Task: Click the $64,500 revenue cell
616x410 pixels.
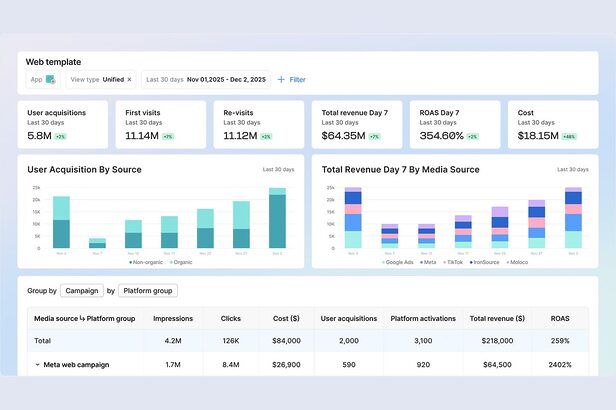Action: click(x=497, y=364)
